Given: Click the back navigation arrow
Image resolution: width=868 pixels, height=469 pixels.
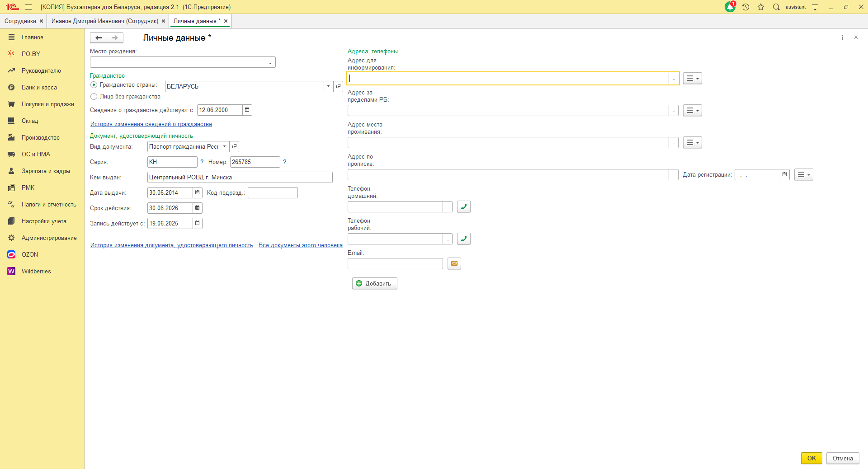Looking at the screenshot, I should tap(99, 38).
